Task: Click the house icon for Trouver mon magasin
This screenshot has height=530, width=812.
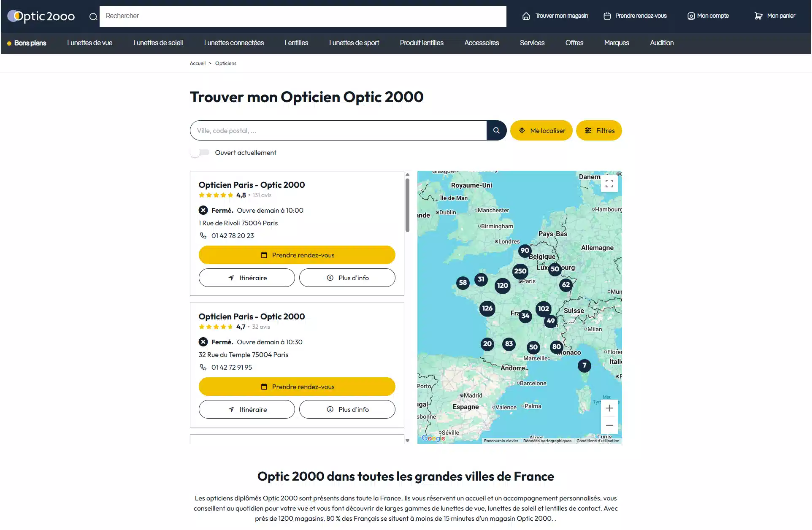Action: [x=526, y=16]
